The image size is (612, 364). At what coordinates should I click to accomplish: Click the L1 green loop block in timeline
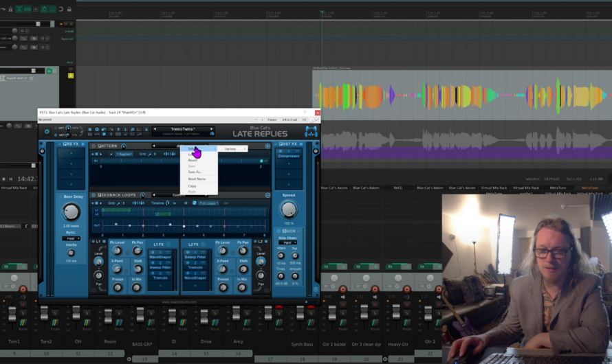point(116,210)
